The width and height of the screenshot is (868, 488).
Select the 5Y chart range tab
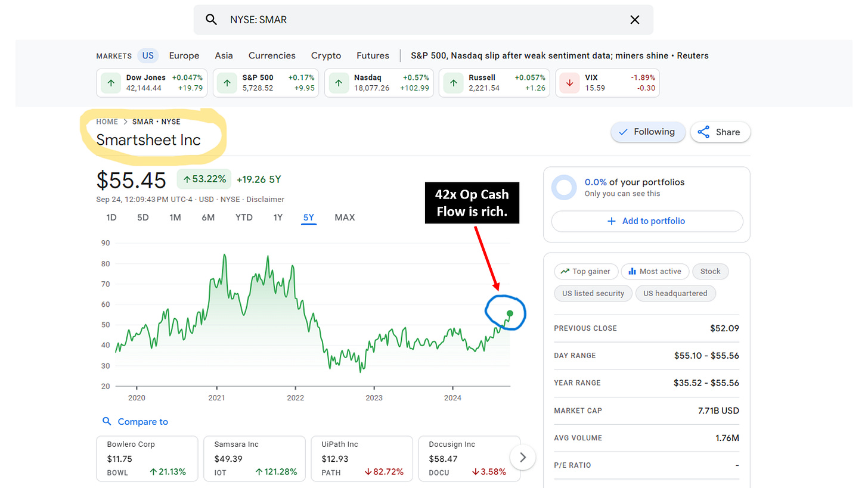click(x=309, y=218)
